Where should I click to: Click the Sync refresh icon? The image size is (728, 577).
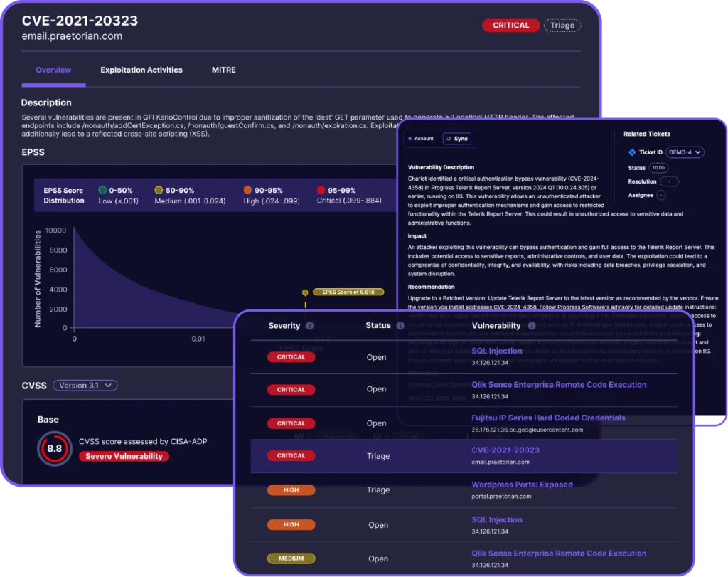pos(449,139)
